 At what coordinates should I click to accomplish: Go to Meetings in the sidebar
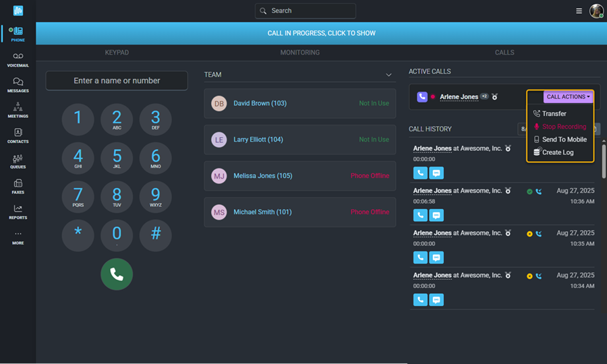coord(18,110)
